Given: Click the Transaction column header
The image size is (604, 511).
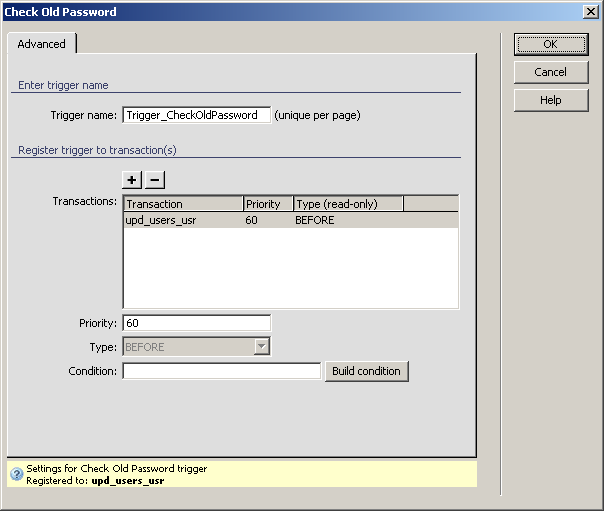Looking at the screenshot, I should coord(183,204).
